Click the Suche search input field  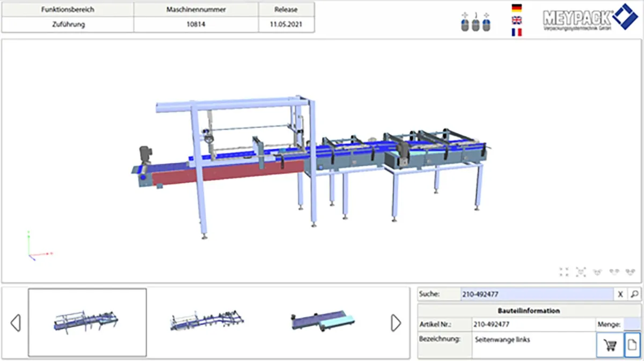click(537, 294)
